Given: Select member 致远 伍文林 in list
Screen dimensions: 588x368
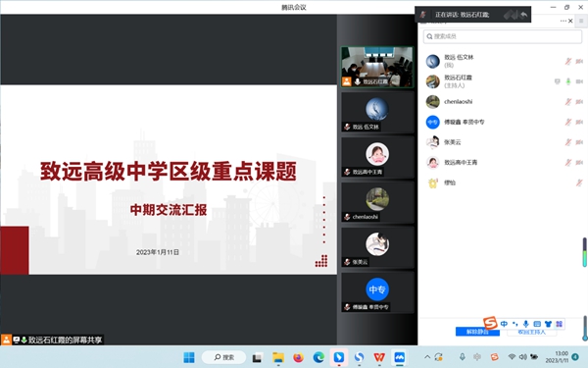Looking at the screenshot, I should point(503,61).
